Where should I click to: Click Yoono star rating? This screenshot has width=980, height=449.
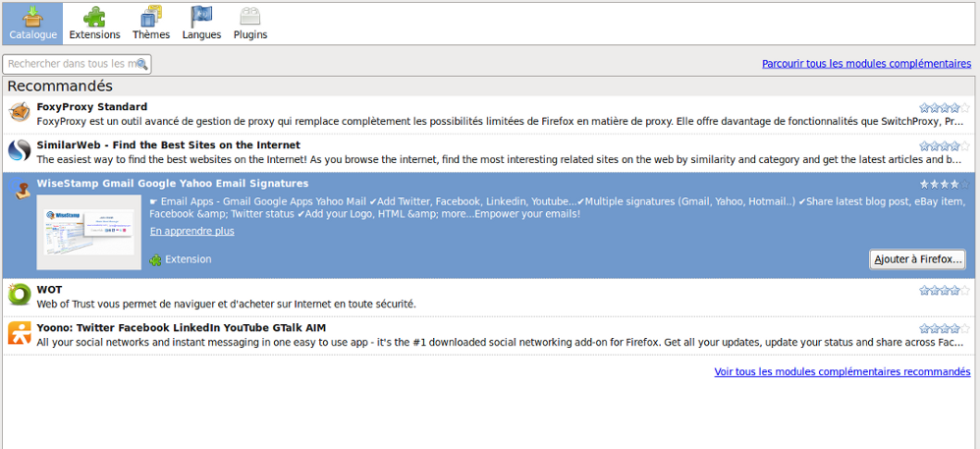(x=945, y=328)
